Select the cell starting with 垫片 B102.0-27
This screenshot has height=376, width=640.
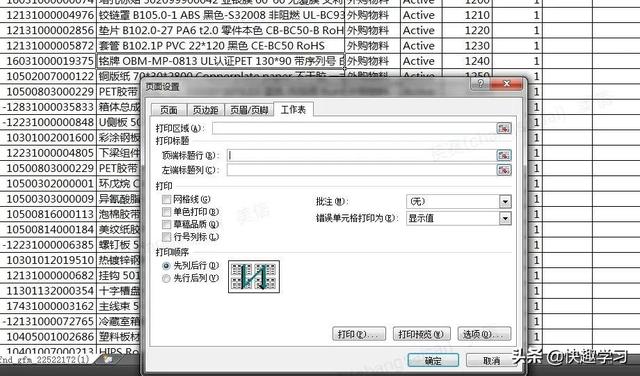point(221,31)
